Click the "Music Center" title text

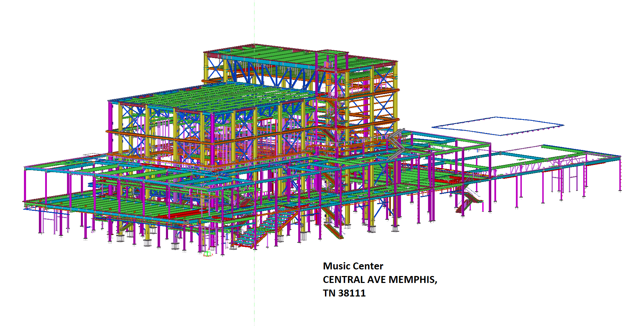(353, 266)
